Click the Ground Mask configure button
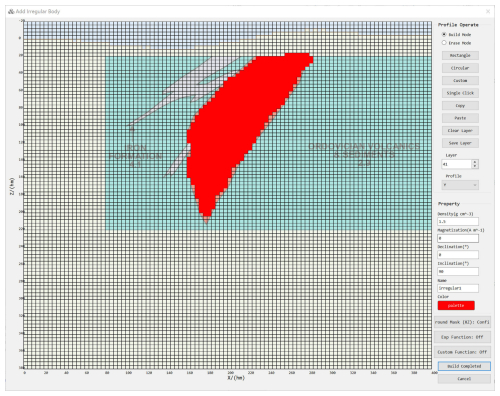 click(462, 322)
